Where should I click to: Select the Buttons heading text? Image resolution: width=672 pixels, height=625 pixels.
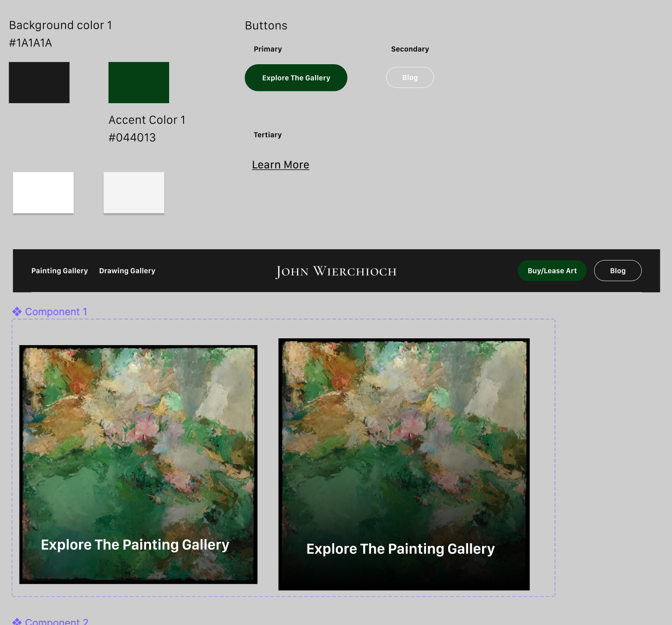coord(266,26)
